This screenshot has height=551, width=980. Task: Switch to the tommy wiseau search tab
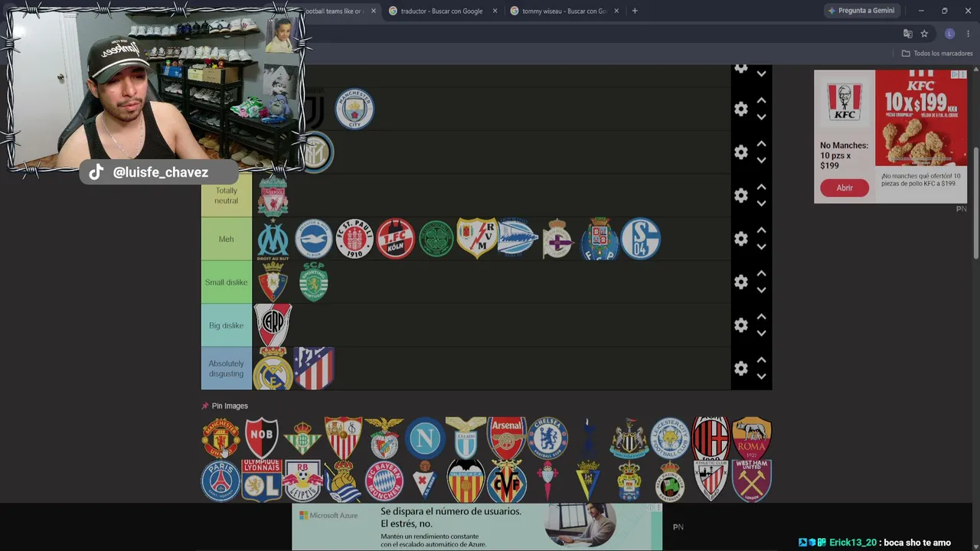pyautogui.click(x=564, y=11)
